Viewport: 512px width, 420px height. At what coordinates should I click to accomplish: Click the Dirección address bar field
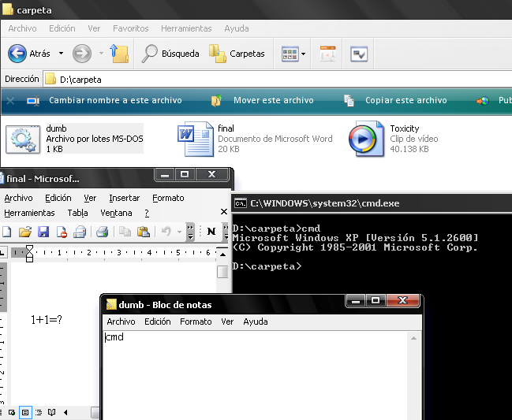pos(276,79)
